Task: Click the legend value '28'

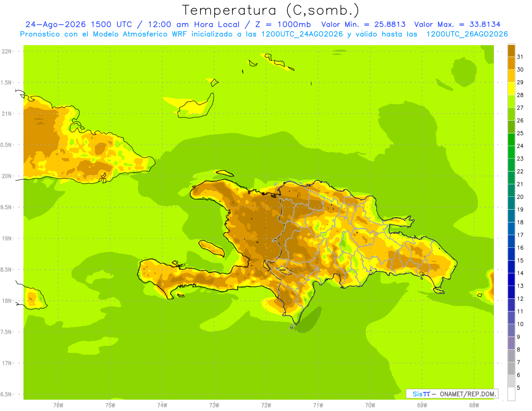Action: tap(520, 95)
